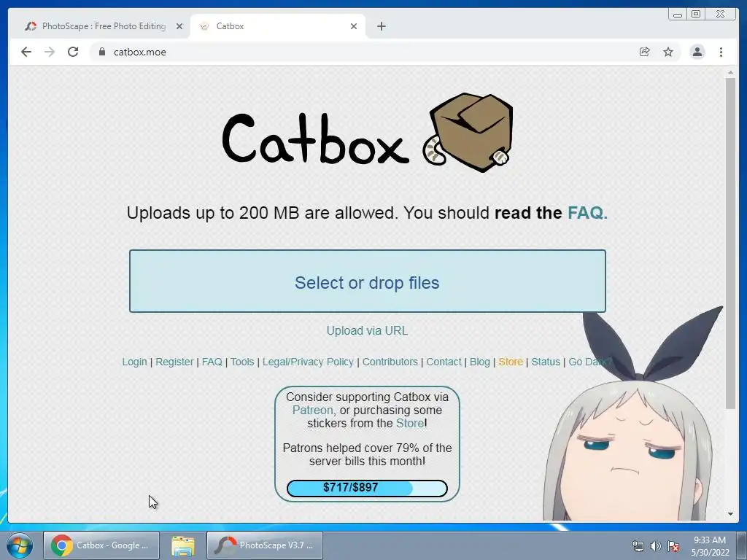Open Windows Explorer from the taskbar
The width and height of the screenshot is (747, 560).
click(183, 545)
